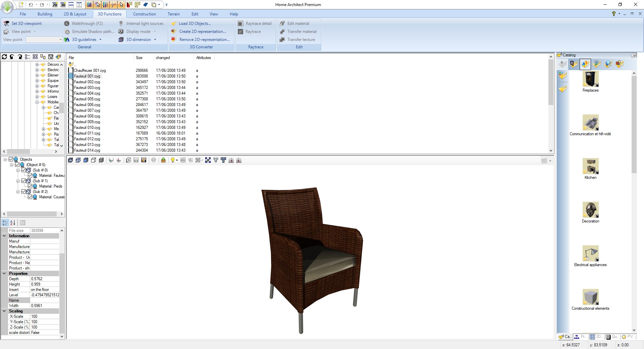Click Load 3D Objects button
The width and height of the screenshot is (644, 349).
[196, 23]
